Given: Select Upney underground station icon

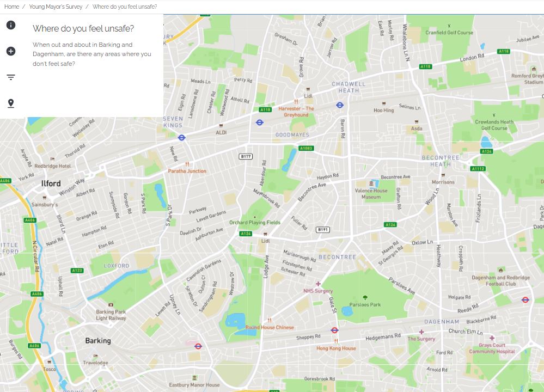Looking at the screenshot, I should (198, 346).
